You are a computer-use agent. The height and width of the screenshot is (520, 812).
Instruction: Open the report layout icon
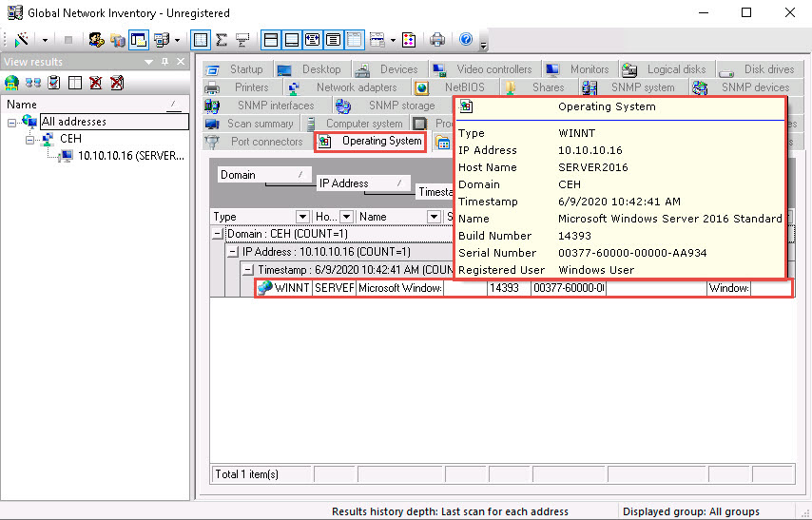click(x=377, y=39)
